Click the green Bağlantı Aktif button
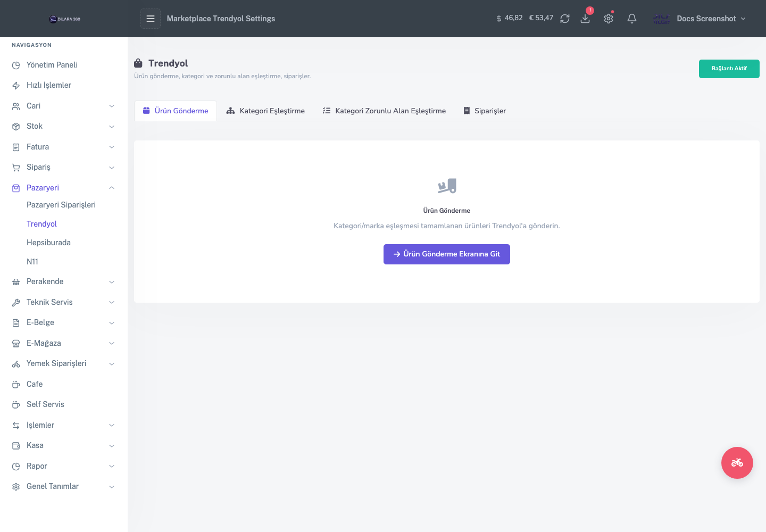This screenshot has width=766, height=532. click(x=729, y=69)
